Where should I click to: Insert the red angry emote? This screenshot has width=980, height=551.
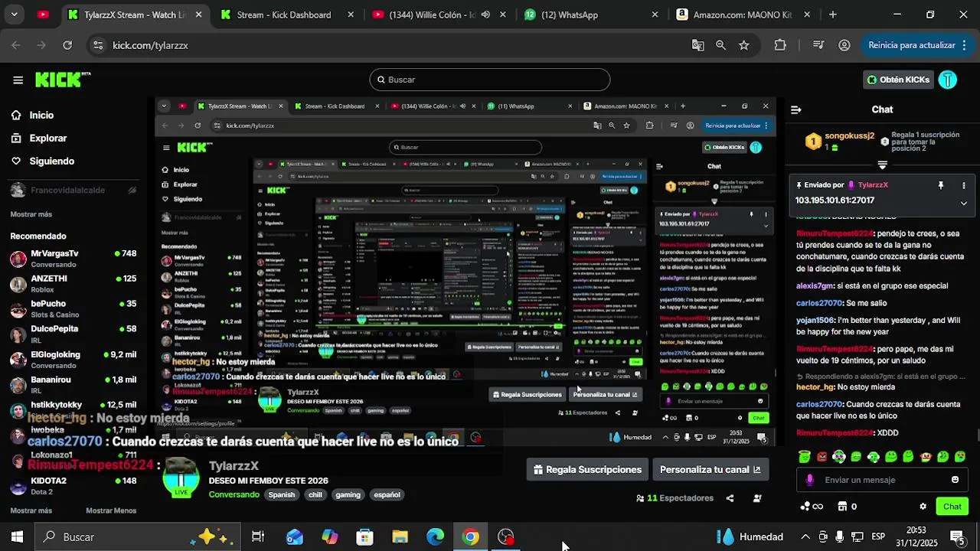pos(822,457)
